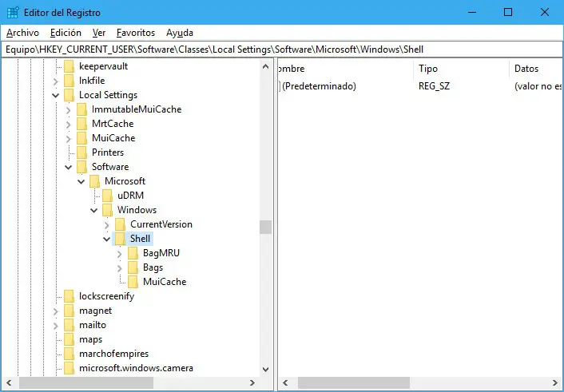Collapse the Windows key

click(94, 211)
